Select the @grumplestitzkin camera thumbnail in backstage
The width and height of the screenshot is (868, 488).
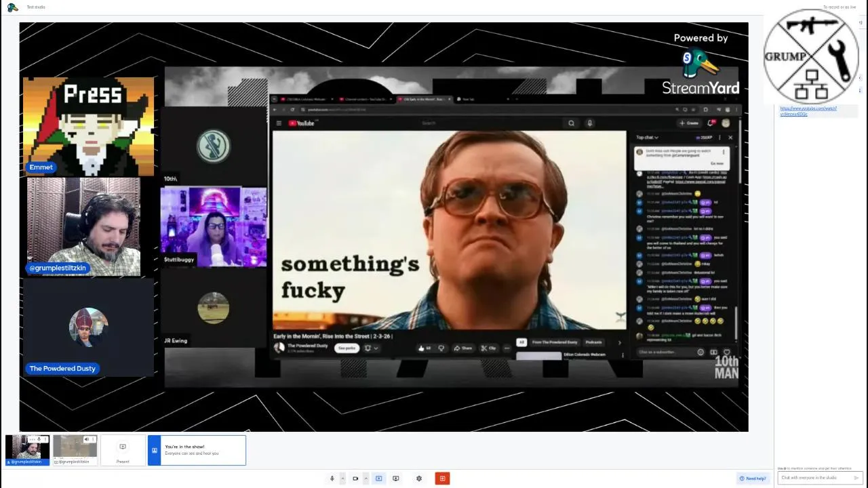[x=27, y=449]
